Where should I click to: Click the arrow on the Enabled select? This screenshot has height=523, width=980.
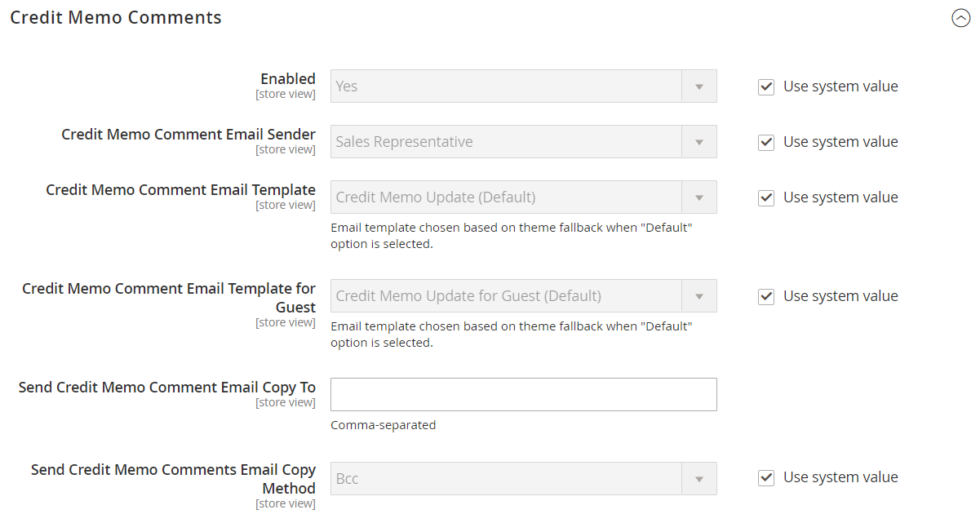[x=699, y=86]
